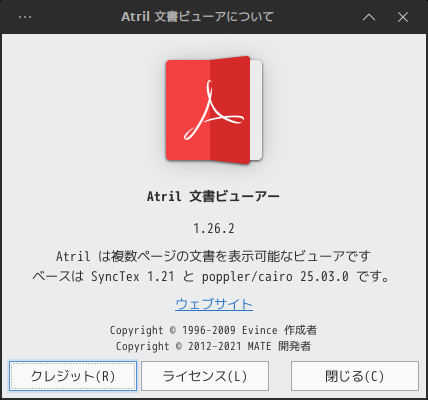The image size is (428, 400).
Task: Click the year range 1996-2009
Action: click(209, 330)
